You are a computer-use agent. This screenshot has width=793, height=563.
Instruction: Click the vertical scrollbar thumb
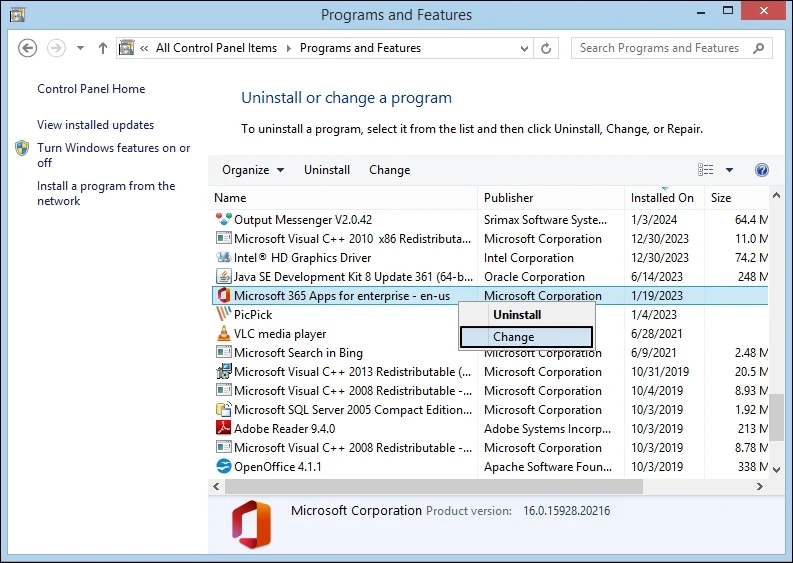coord(777,417)
